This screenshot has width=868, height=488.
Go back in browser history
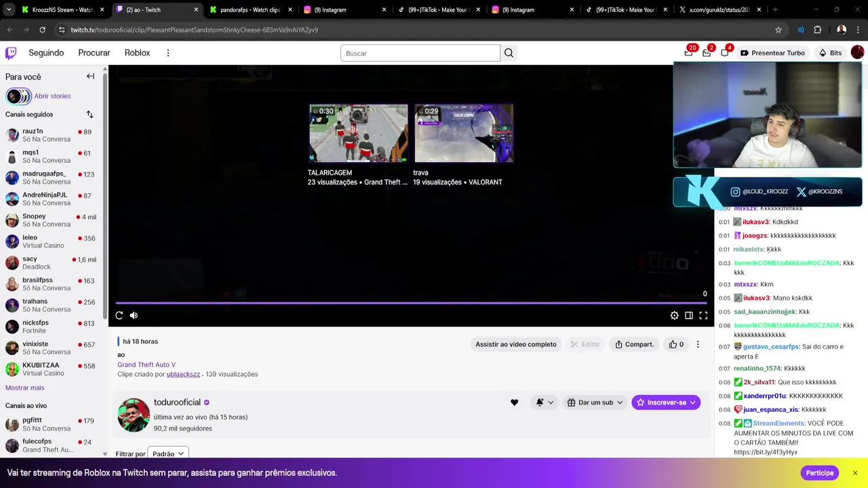point(10,30)
